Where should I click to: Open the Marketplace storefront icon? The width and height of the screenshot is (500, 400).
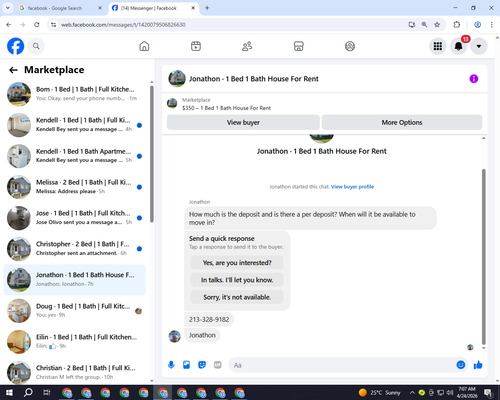click(x=298, y=46)
